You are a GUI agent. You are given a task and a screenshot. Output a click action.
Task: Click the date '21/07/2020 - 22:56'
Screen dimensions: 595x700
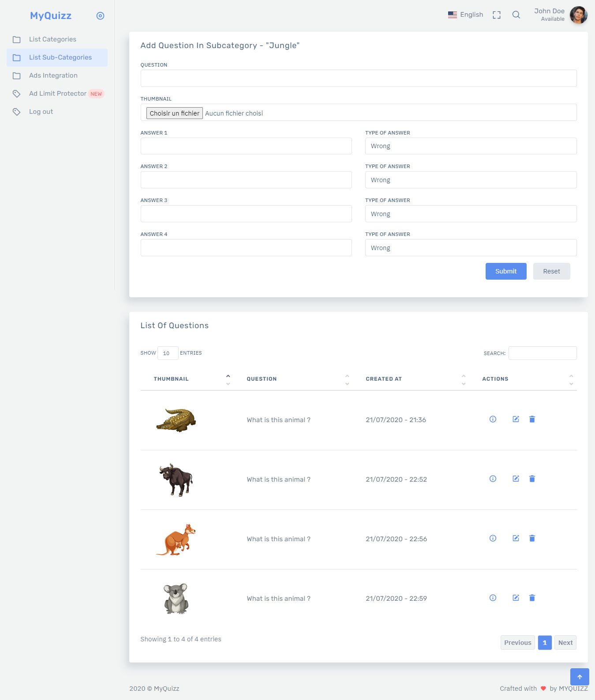pyautogui.click(x=396, y=539)
